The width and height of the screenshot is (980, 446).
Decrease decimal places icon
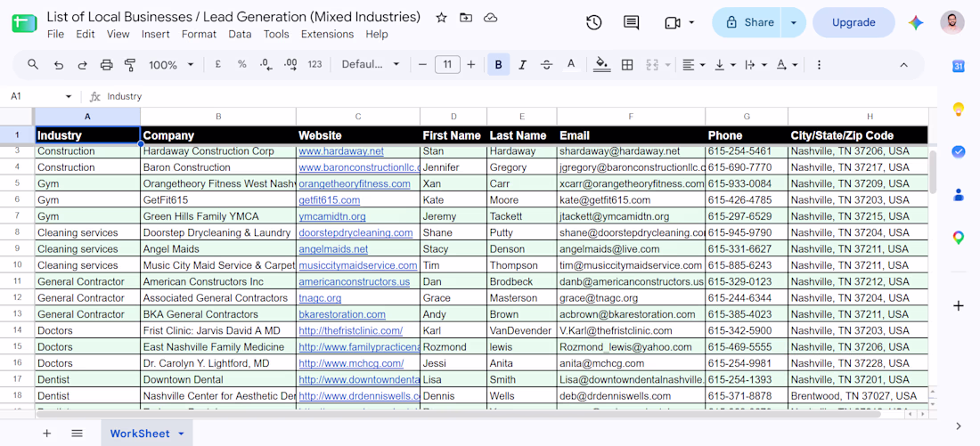click(x=265, y=64)
